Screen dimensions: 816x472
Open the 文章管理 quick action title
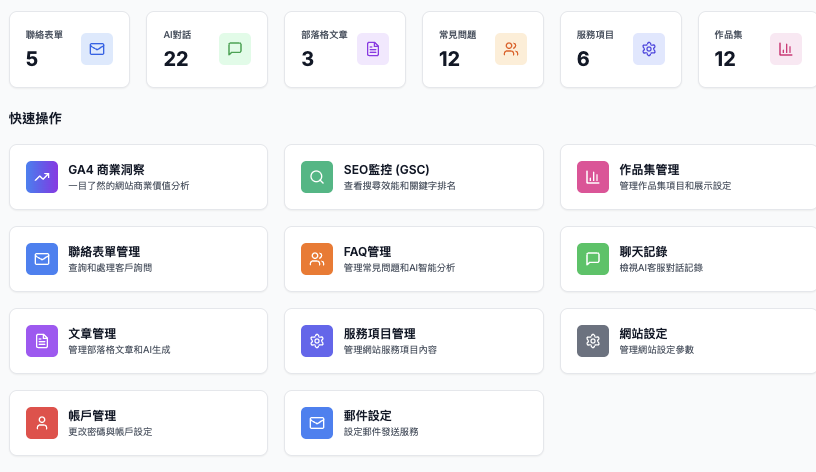(92, 333)
